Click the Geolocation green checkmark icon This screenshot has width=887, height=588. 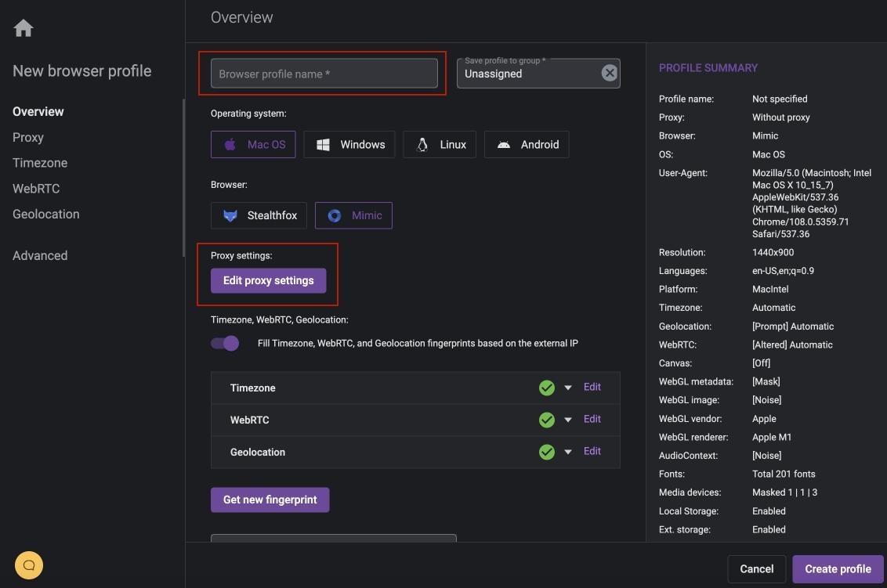pos(546,453)
